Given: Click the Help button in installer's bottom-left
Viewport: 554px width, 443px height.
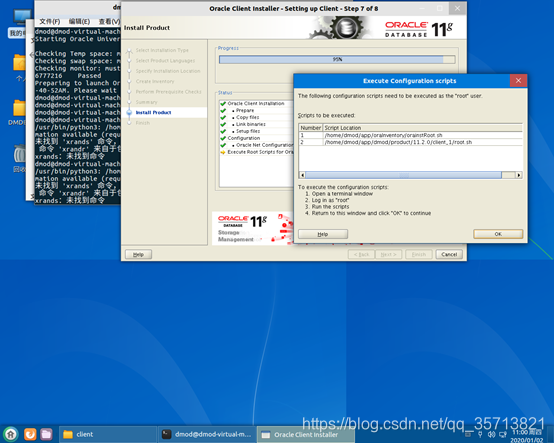Looking at the screenshot, I should coord(138,254).
